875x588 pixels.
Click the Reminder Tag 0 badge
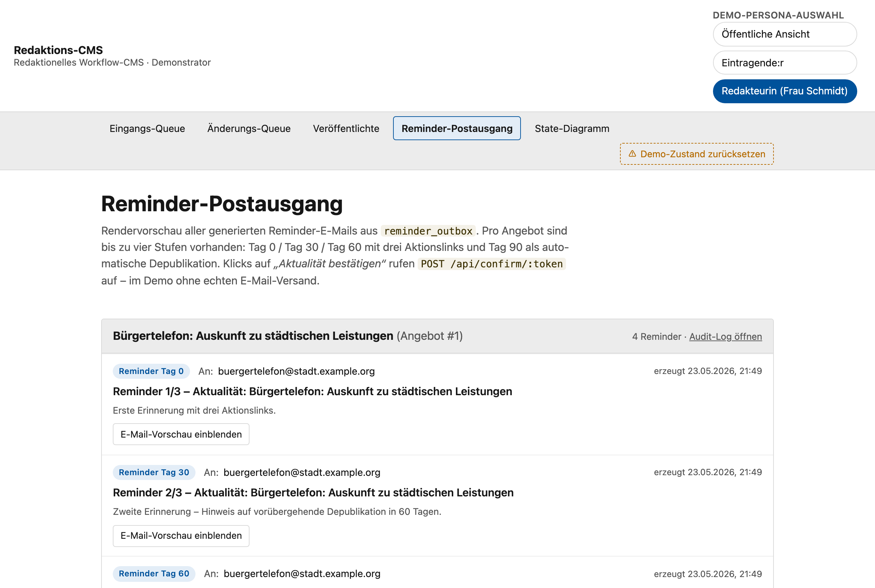[x=151, y=371]
